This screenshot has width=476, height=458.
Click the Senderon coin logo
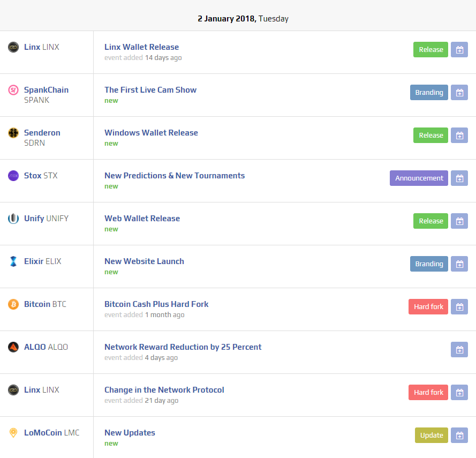(x=13, y=133)
